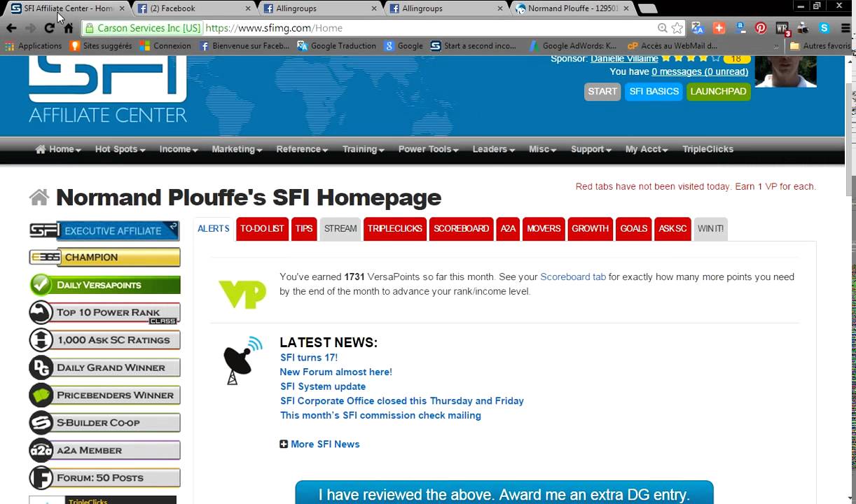Switch to the SCOREBOARD tab

461,229
